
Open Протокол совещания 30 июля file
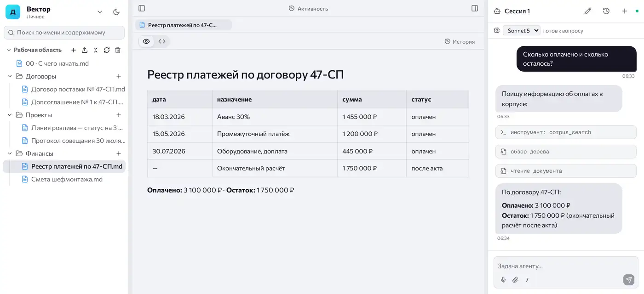click(x=74, y=141)
